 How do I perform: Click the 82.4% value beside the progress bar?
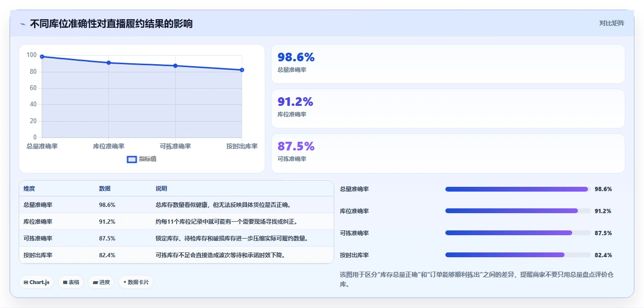pyautogui.click(x=603, y=255)
